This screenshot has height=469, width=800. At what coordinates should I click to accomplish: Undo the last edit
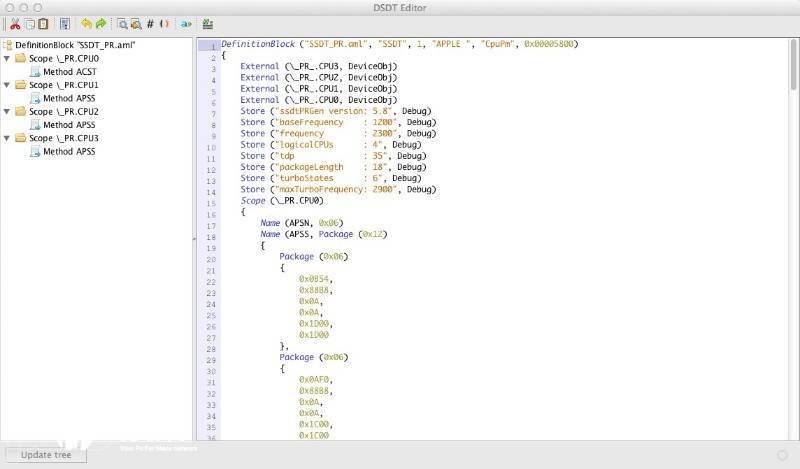tap(86, 23)
